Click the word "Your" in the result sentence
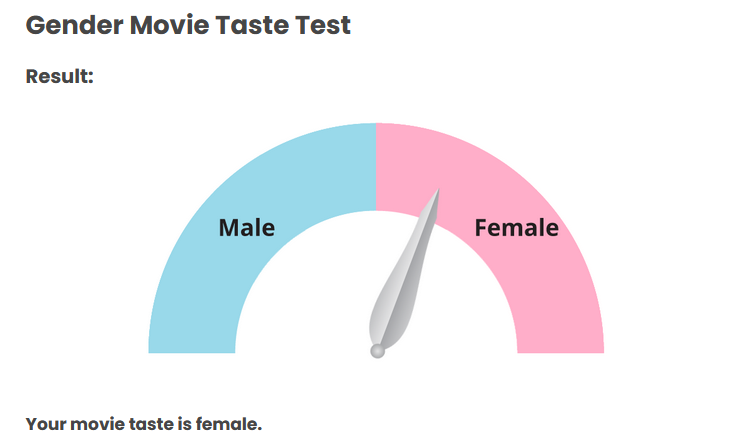 (x=45, y=424)
